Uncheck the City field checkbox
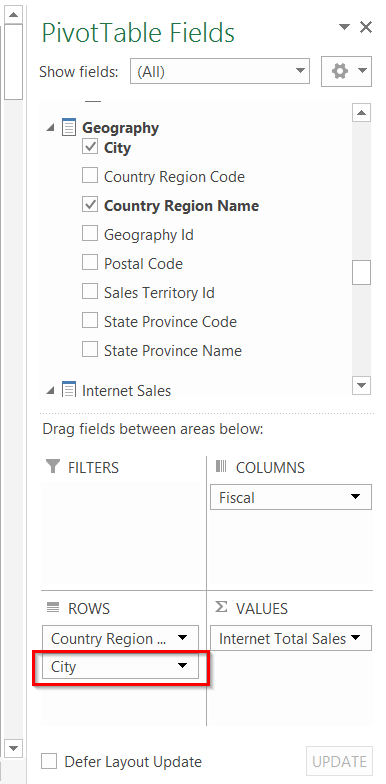This screenshot has width=386, height=784. click(x=90, y=147)
